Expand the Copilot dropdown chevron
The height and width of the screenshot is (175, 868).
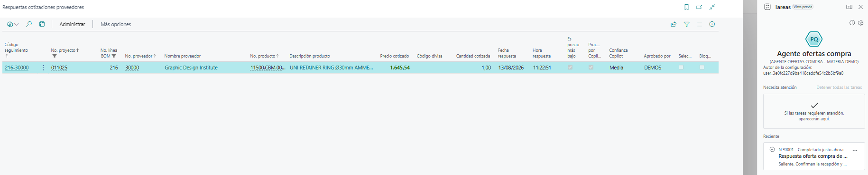tap(17, 24)
